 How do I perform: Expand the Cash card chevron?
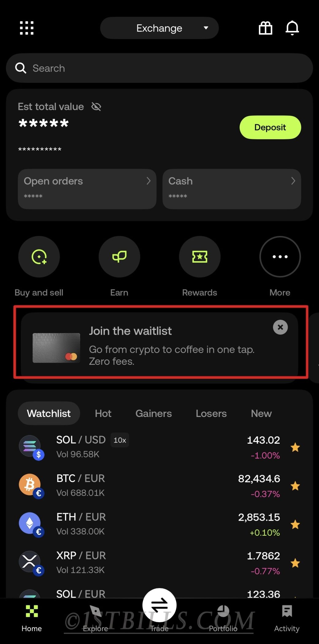pyautogui.click(x=293, y=181)
